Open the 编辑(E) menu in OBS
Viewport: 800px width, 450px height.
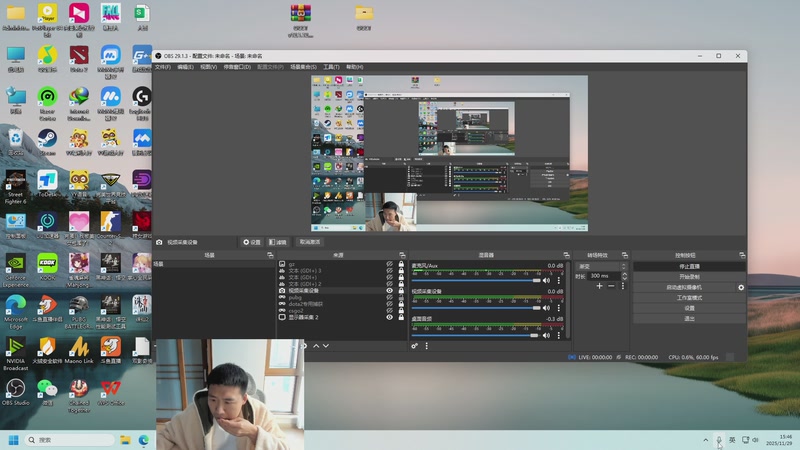click(185, 67)
